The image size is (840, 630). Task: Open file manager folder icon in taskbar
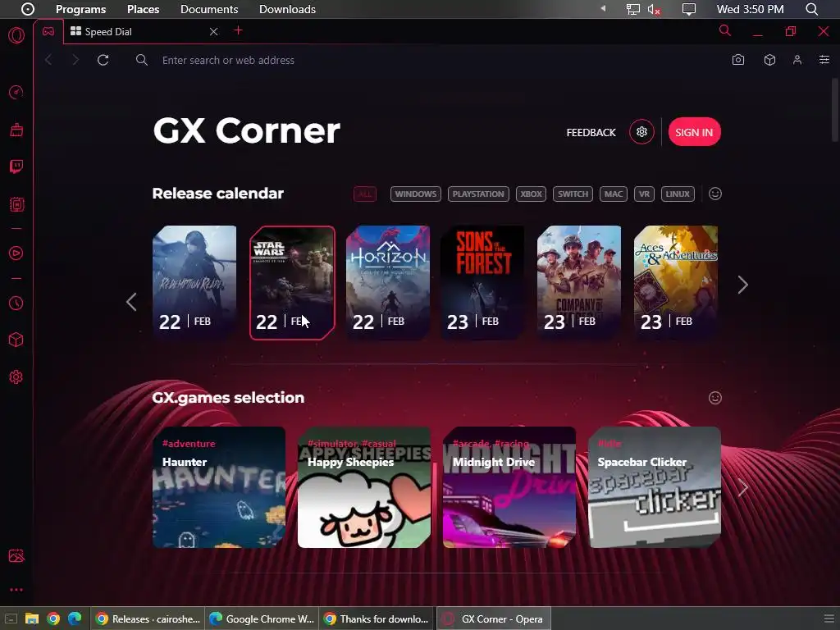pos(32,619)
